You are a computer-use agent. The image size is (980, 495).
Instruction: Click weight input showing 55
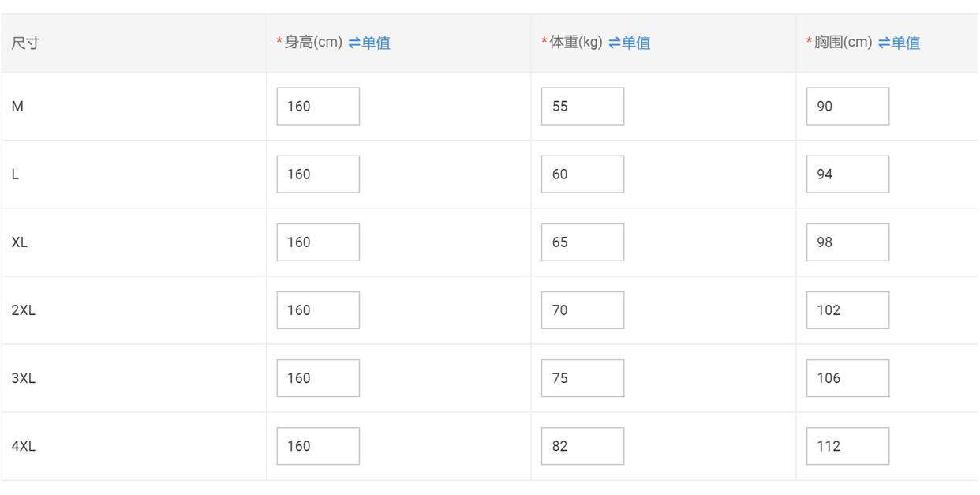(582, 106)
